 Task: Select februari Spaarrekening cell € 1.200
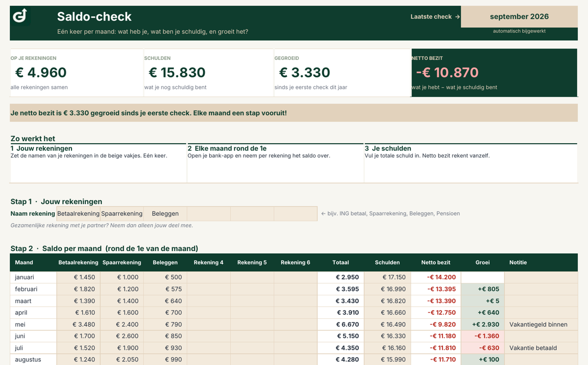coord(122,289)
